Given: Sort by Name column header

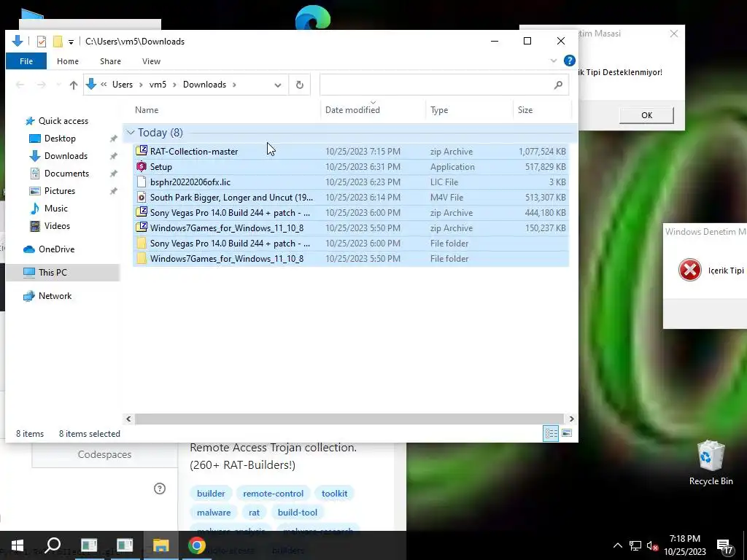Looking at the screenshot, I should point(146,110).
